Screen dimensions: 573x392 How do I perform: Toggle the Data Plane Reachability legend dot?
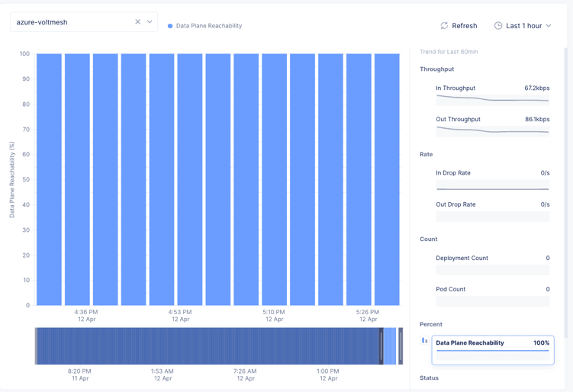[170, 26]
